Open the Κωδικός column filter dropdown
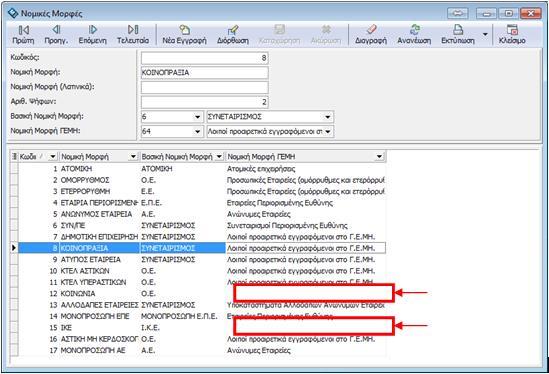Viewport: 549px width, 374px height. click(53, 157)
